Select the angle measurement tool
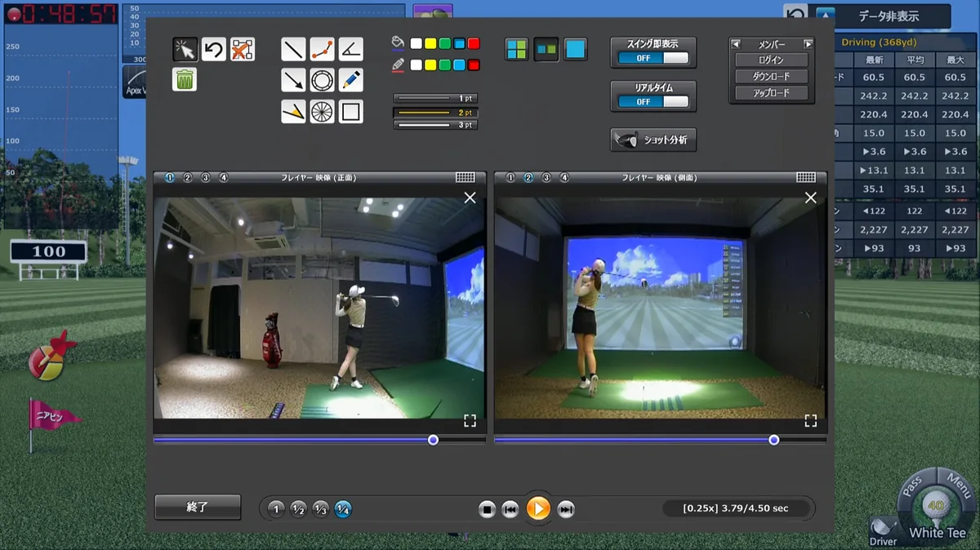Image resolution: width=980 pixels, height=550 pixels. click(x=351, y=49)
